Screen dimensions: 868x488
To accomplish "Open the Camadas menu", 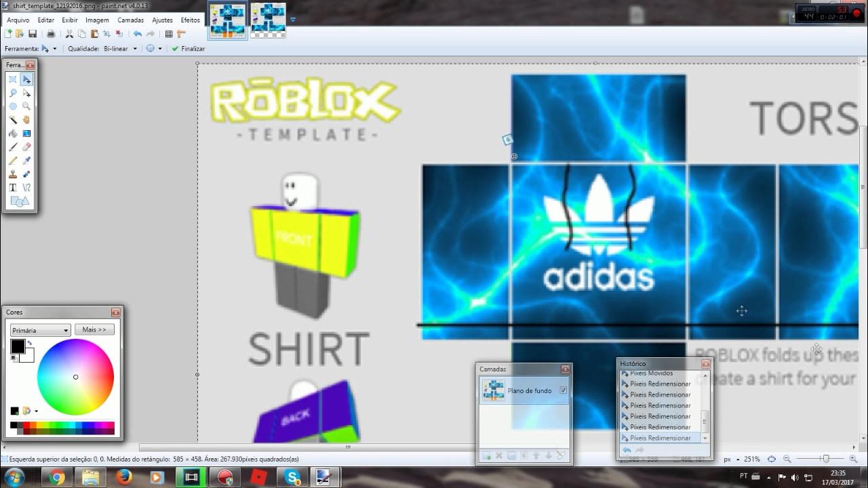I will point(130,20).
